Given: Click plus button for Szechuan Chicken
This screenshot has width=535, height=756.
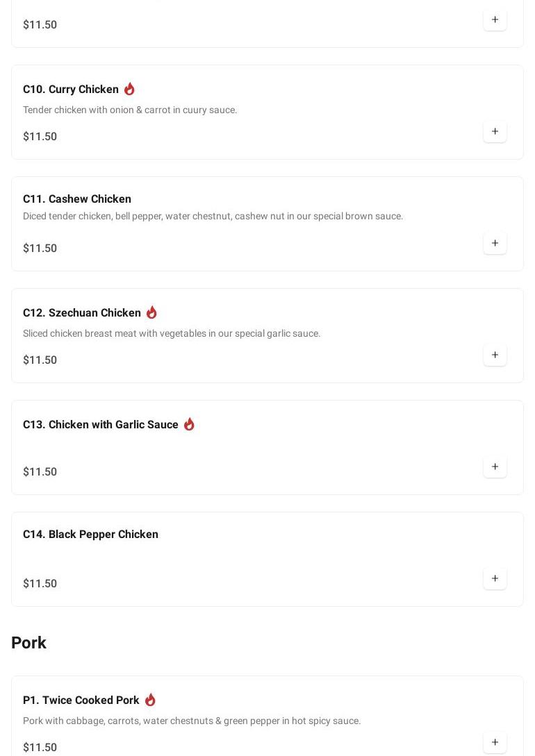Looking at the screenshot, I should (495, 355).
